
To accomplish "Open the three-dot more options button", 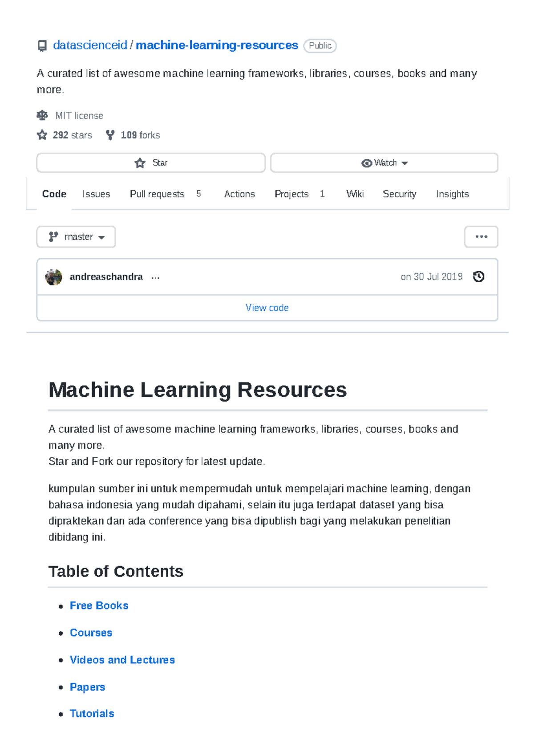I will coord(481,237).
